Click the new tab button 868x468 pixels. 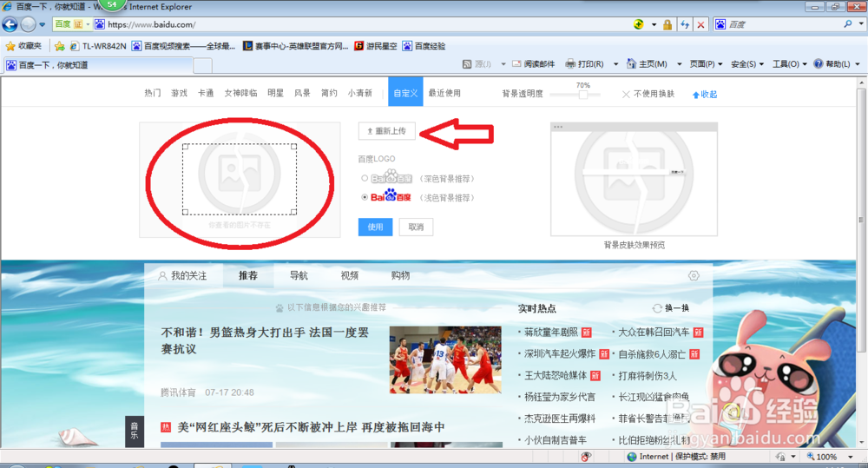coord(202,65)
